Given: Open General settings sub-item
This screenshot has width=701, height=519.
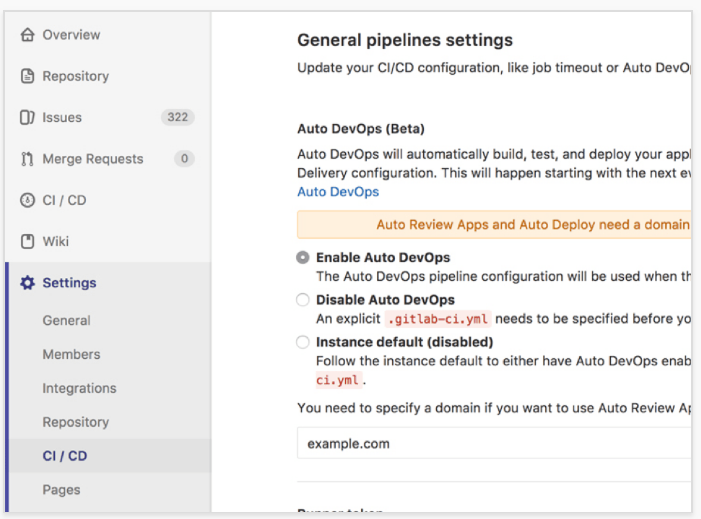Looking at the screenshot, I should click(66, 320).
